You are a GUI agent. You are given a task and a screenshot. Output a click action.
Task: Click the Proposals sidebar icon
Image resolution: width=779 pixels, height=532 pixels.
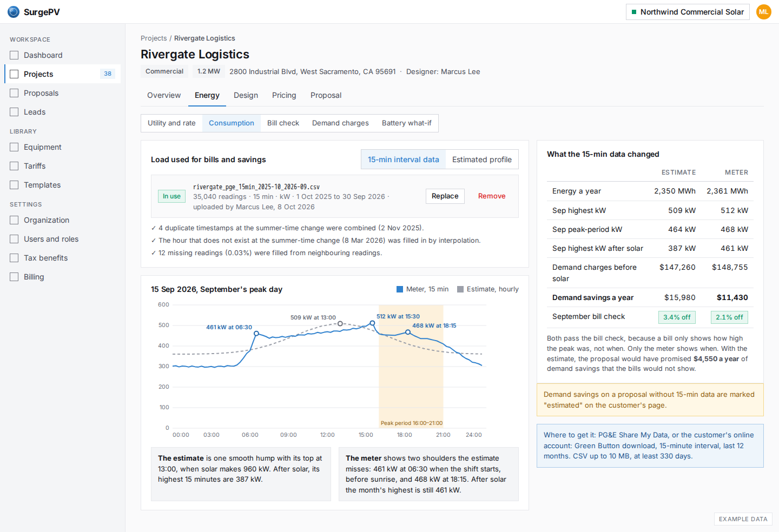pyautogui.click(x=14, y=93)
